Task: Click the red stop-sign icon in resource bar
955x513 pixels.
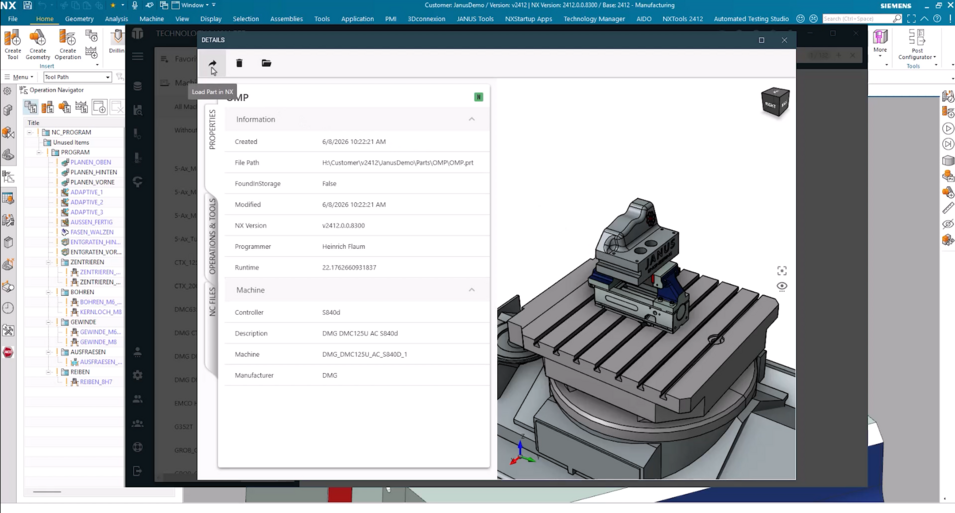Action: point(9,352)
